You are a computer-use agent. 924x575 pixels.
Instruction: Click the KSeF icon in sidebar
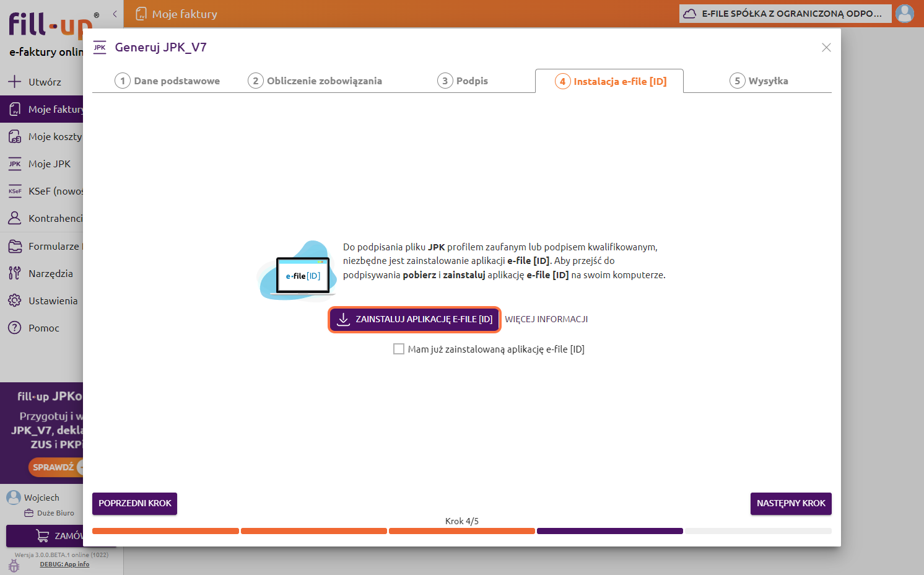[x=15, y=191]
